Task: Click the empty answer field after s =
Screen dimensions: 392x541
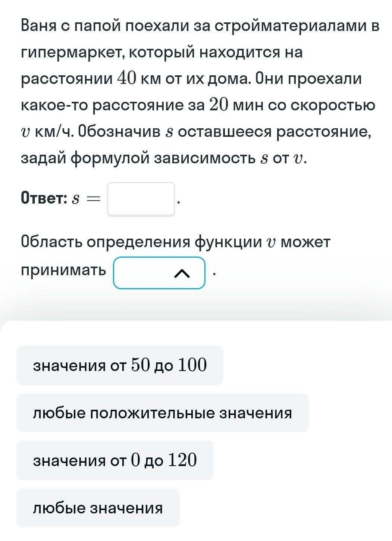Action: click(x=141, y=199)
